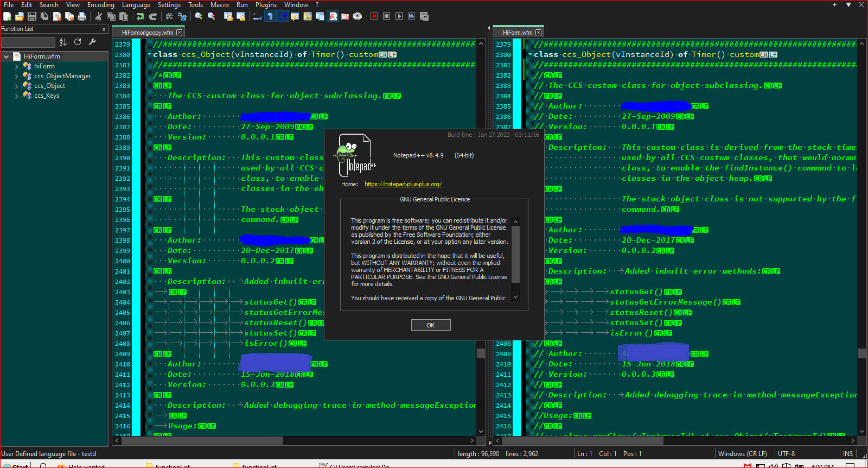The image size is (868, 468).
Task: Click the Zoom Out magnifier icon
Action: 212,16
